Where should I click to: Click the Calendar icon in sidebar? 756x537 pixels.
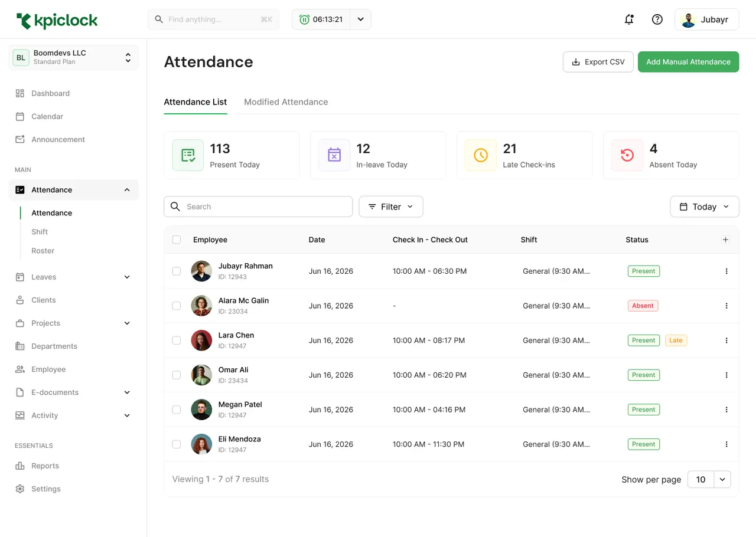click(x=20, y=116)
